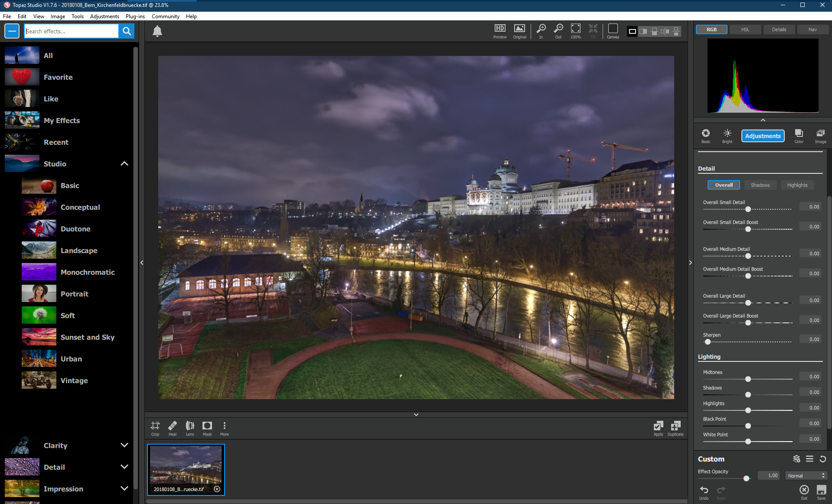Screen dimensions: 832x504
Task: Open the custom effect menu icon
Action: (809, 458)
